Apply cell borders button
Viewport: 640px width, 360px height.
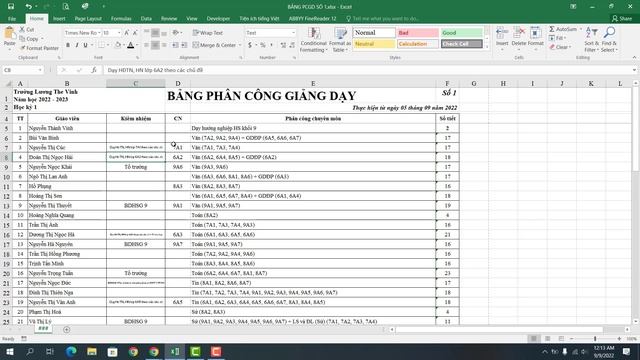point(101,45)
